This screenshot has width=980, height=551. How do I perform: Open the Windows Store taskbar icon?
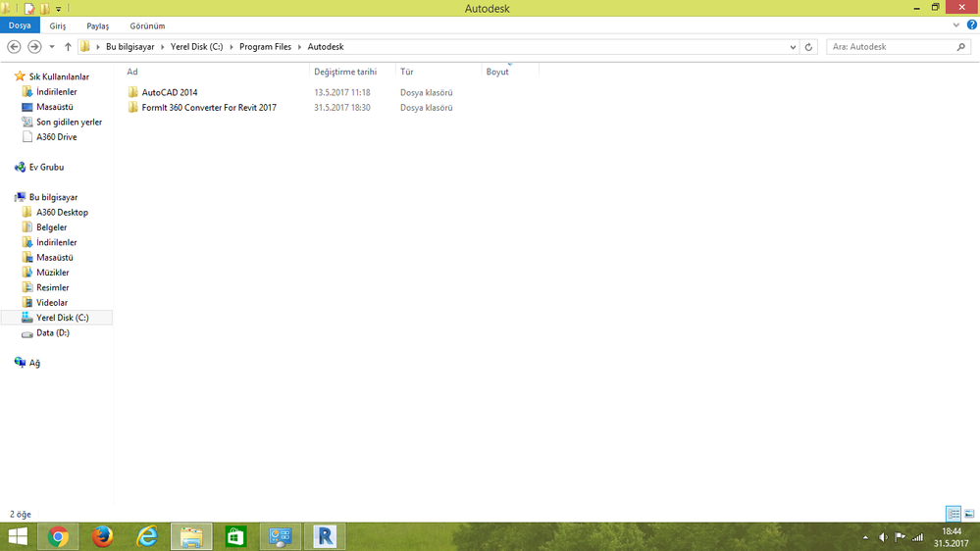point(235,536)
